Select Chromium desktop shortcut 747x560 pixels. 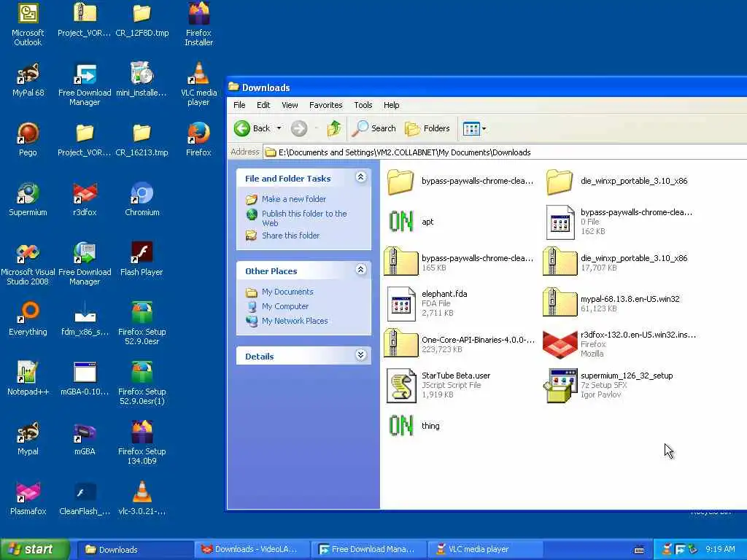[142, 199]
